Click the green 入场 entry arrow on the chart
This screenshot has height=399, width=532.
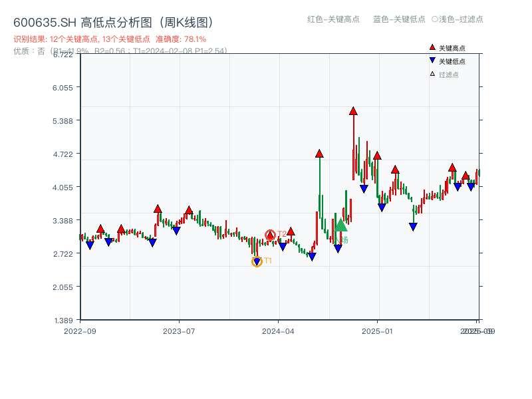340,225
